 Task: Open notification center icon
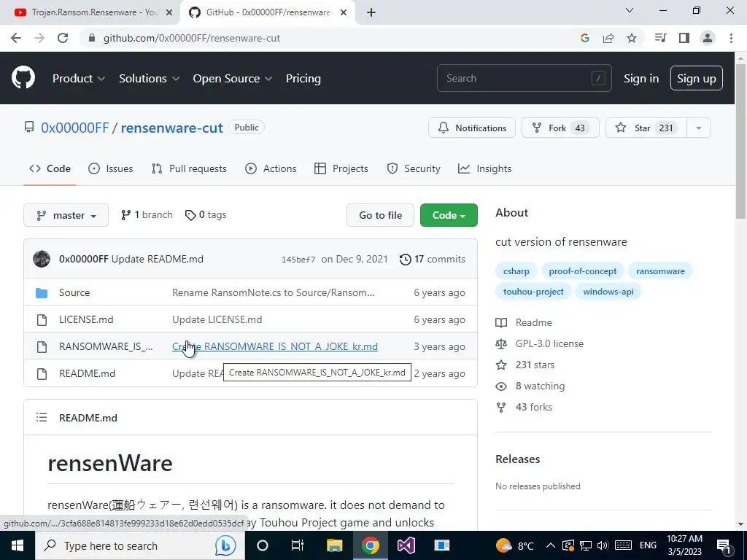(x=724, y=545)
